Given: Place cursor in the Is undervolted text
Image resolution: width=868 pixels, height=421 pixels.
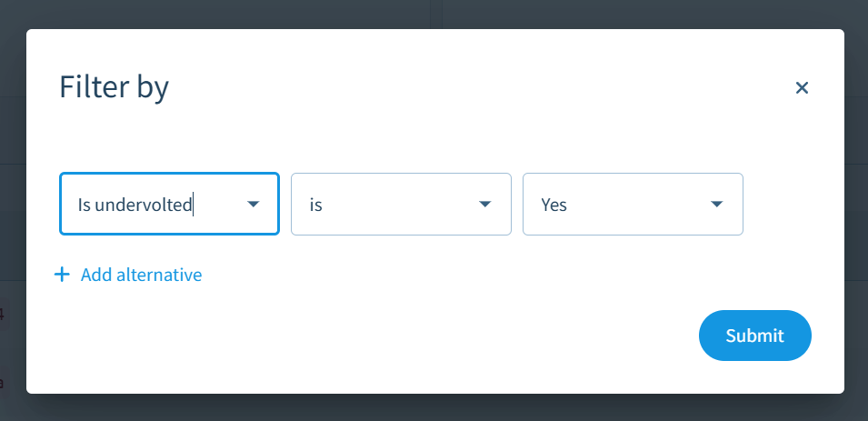Looking at the screenshot, I should [135, 205].
